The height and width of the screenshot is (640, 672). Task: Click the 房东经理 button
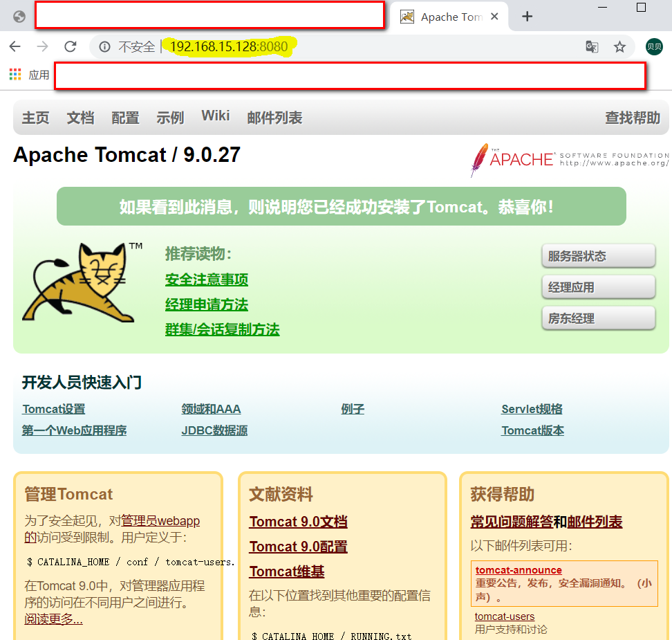pos(598,319)
